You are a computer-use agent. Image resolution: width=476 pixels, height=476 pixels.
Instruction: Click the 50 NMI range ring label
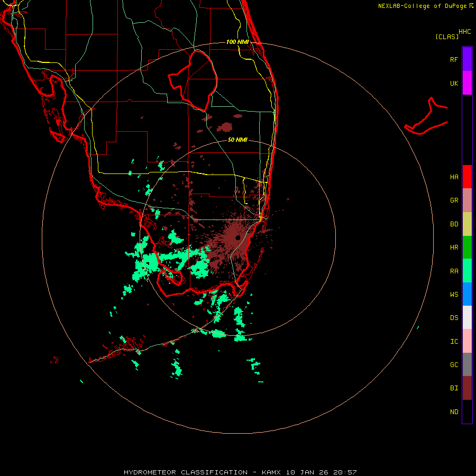point(237,140)
